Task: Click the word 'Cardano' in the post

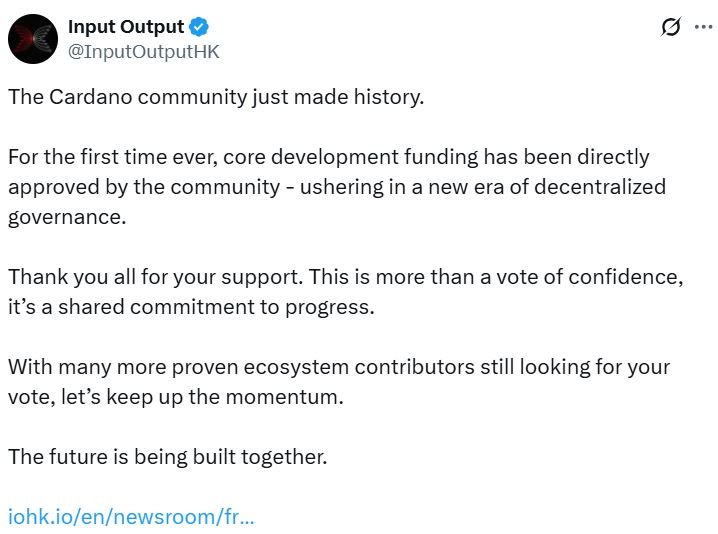Action: coord(90,98)
